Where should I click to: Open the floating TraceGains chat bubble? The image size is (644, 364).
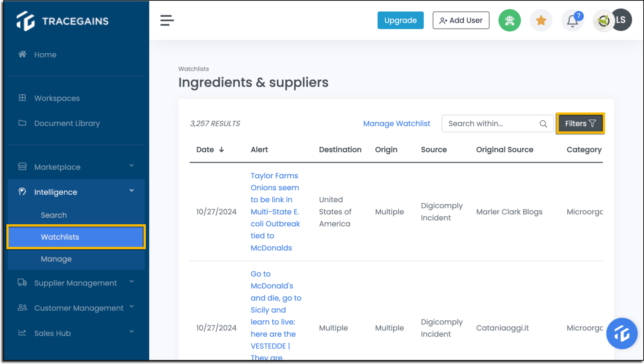click(622, 334)
